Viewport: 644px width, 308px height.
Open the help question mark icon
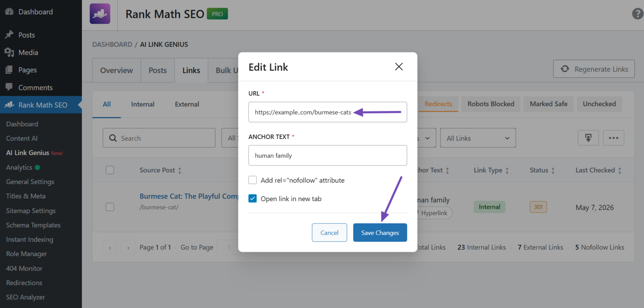(638, 14)
